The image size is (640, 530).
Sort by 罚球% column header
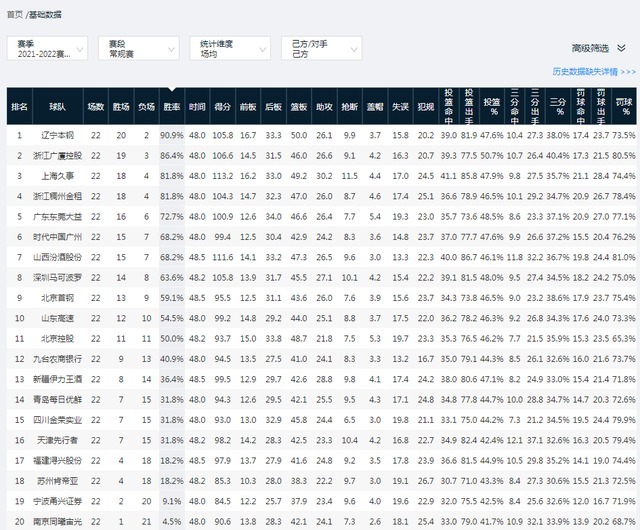tap(624, 107)
